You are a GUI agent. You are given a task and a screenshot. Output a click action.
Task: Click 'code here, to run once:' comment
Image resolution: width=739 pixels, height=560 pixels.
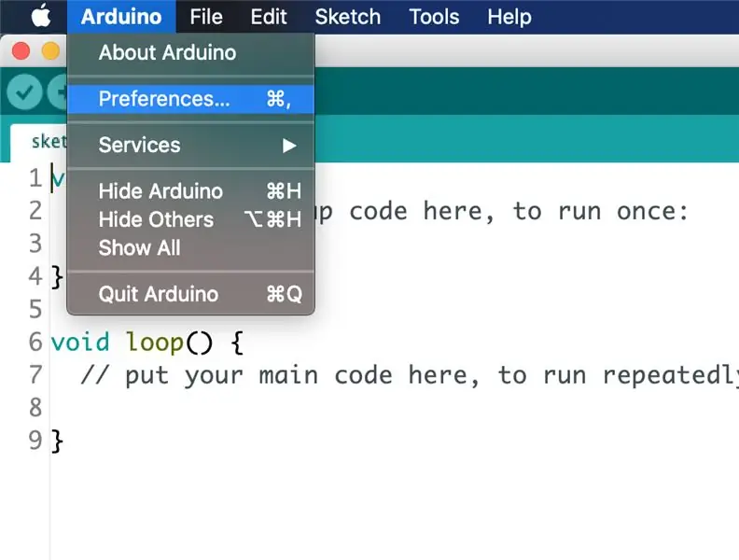[519, 211]
